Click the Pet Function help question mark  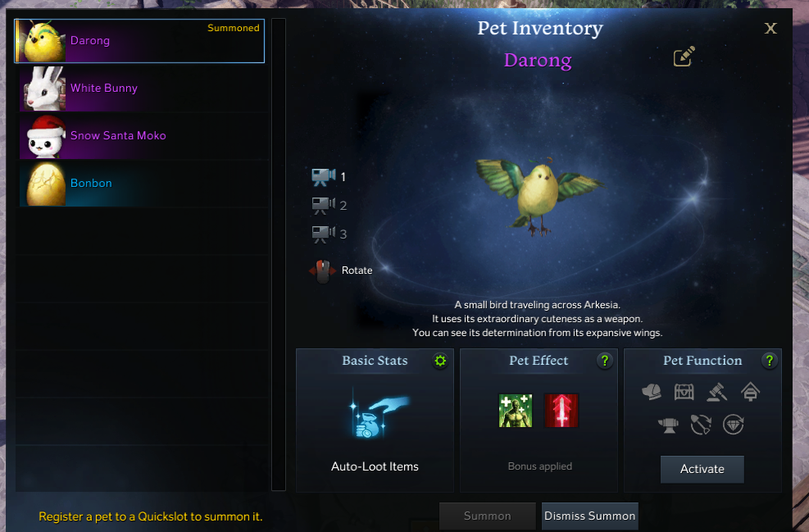coord(769,361)
